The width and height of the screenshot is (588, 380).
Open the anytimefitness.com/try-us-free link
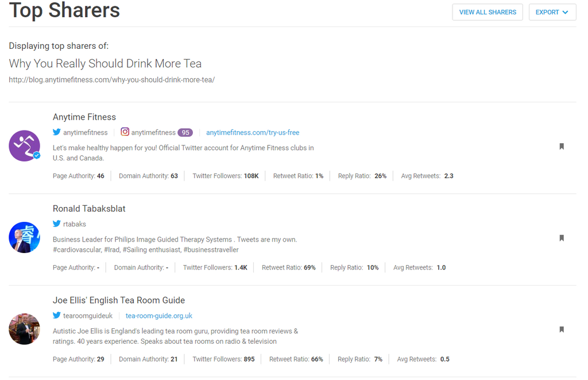tap(253, 133)
